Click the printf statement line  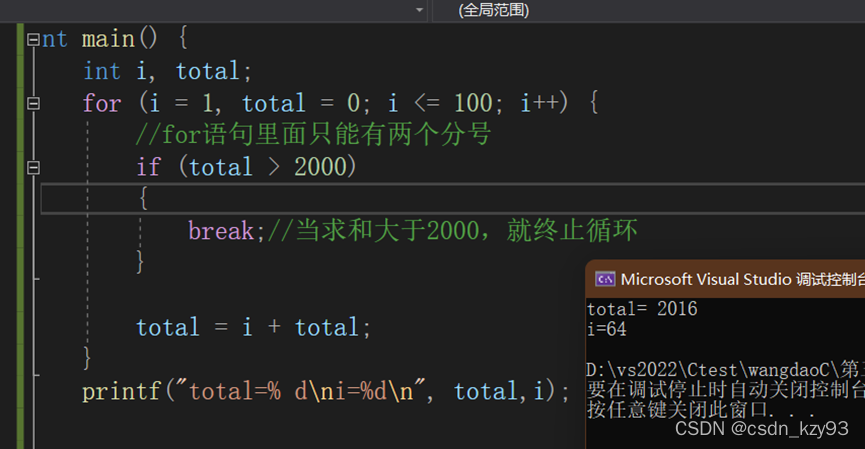pos(325,392)
